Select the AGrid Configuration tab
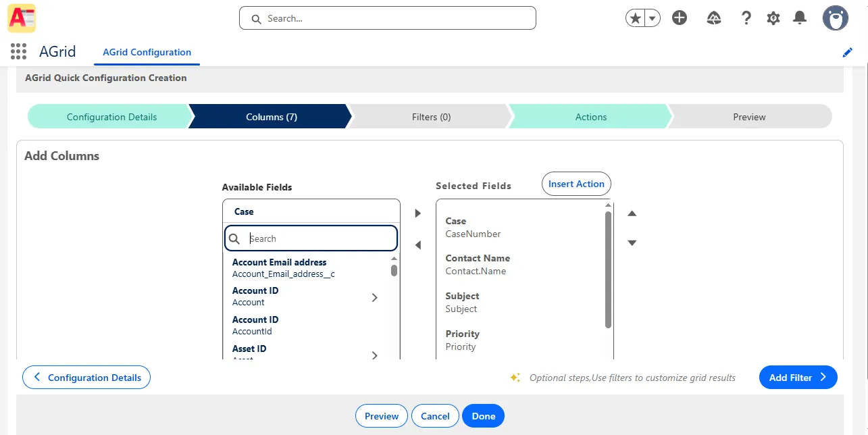The height and width of the screenshot is (435, 868). tap(147, 52)
